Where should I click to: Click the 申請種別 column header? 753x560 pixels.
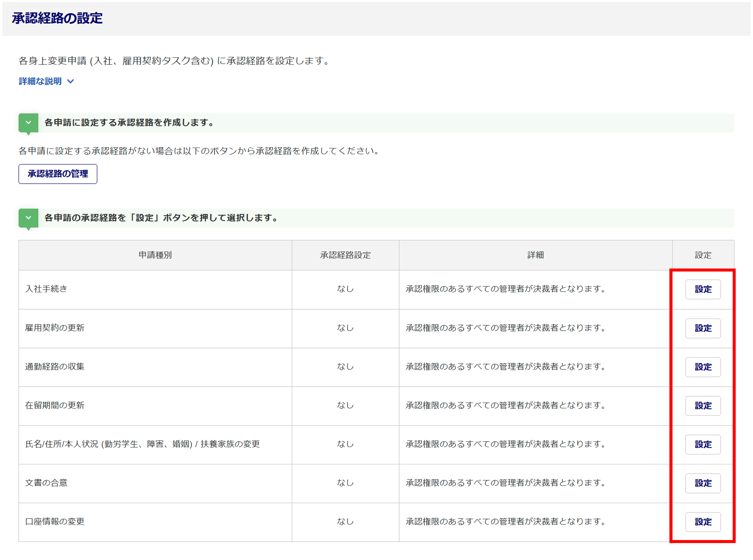[x=155, y=255]
